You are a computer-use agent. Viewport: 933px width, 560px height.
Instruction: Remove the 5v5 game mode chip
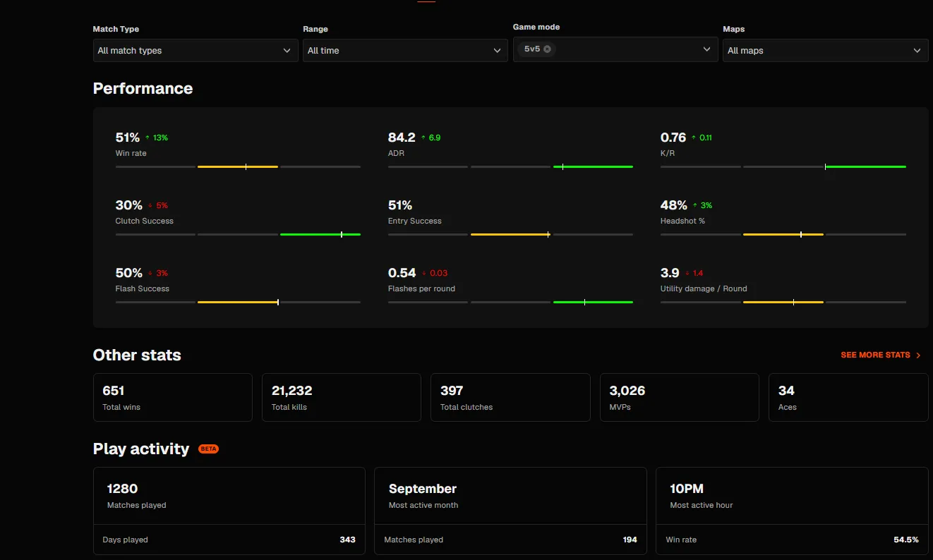pyautogui.click(x=547, y=49)
